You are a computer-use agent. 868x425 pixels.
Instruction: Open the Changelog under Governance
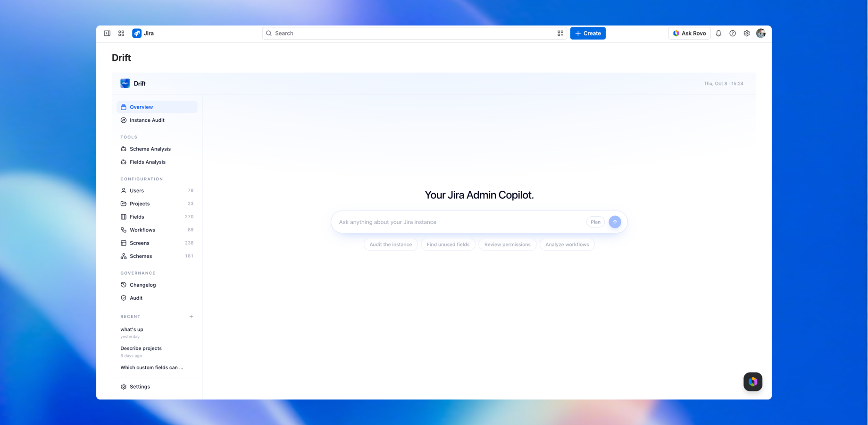[x=157, y=285]
